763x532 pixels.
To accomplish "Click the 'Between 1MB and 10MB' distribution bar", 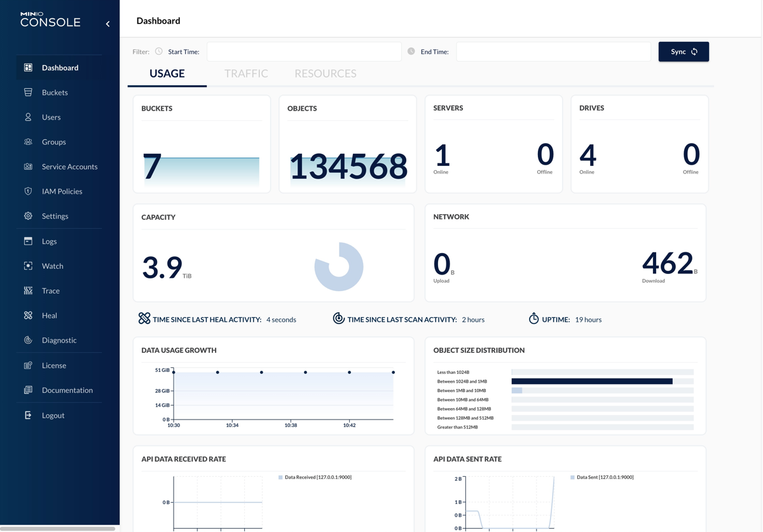I will point(517,390).
